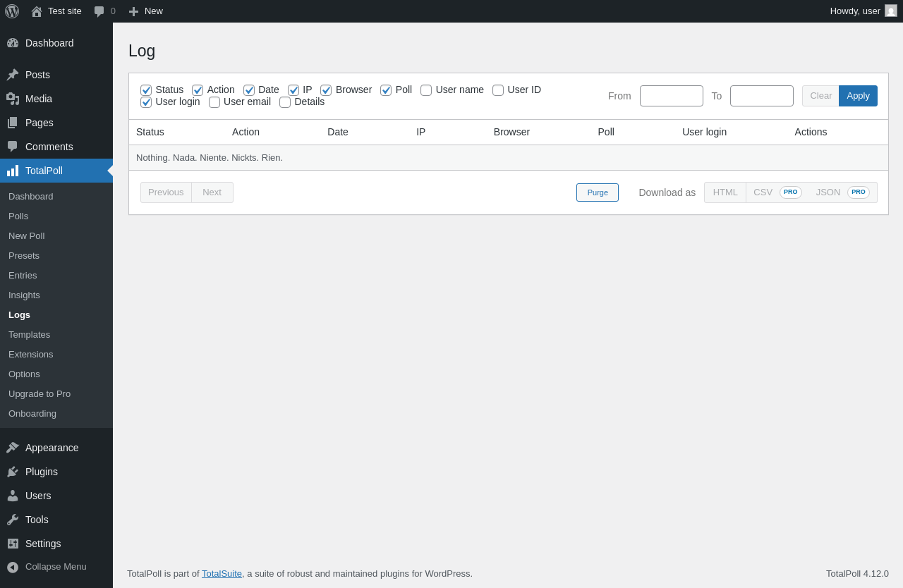Click the Appearance paintbrush icon

point(13,448)
